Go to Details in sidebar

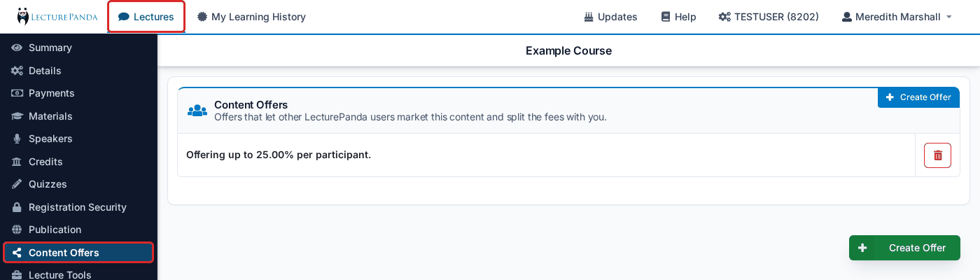click(78, 71)
